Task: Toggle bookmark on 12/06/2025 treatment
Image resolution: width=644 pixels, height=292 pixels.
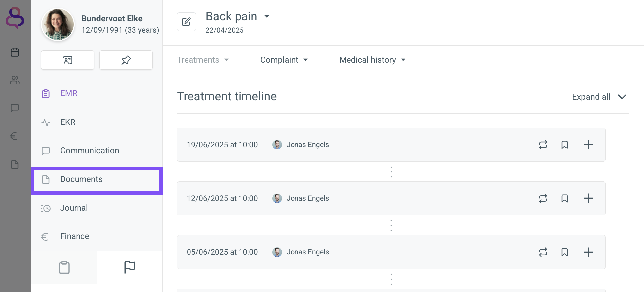Action: pos(564,198)
